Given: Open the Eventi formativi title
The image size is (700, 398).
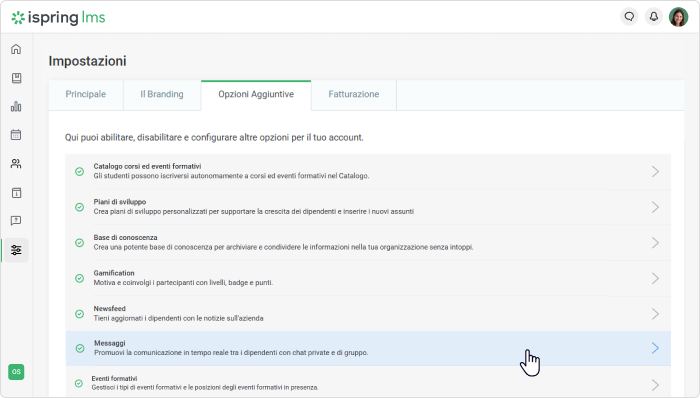Looking at the screenshot, I should click(x=114, y=378).
